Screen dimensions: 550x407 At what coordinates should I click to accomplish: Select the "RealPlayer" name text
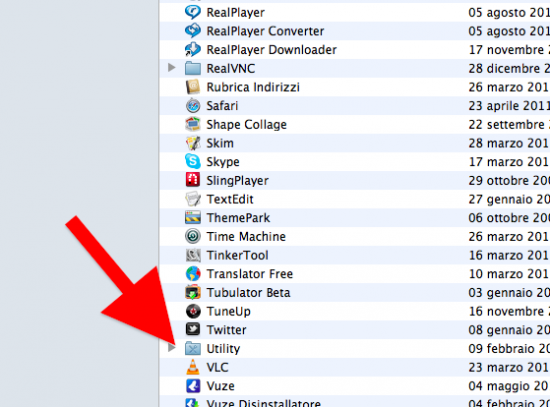coord(235,13)
